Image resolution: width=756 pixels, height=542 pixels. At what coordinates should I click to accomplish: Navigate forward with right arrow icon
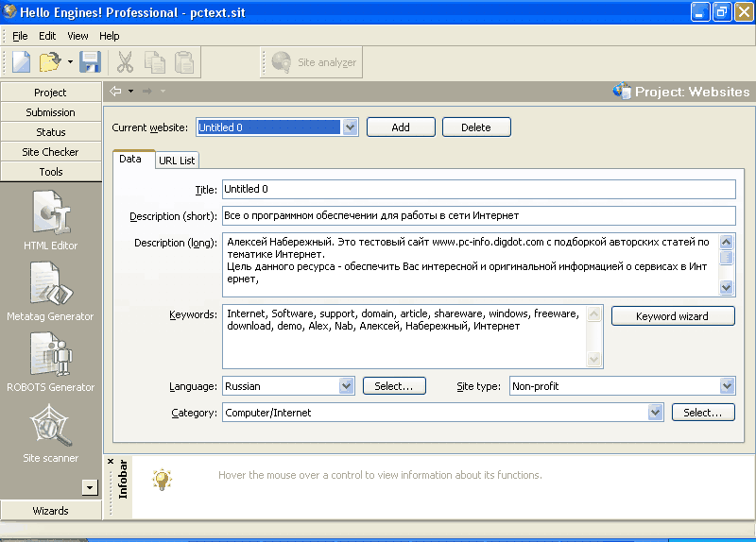(x=147, y=91)
